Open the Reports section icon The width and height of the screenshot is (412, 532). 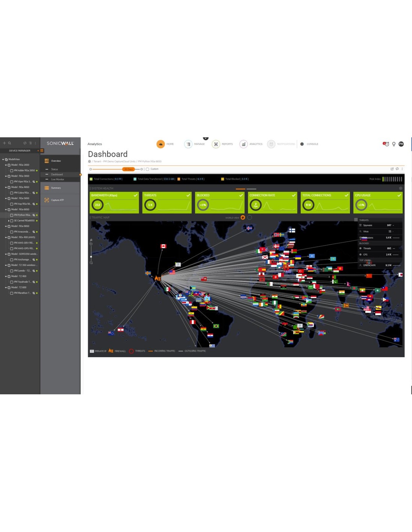click(x=216, y=144)
